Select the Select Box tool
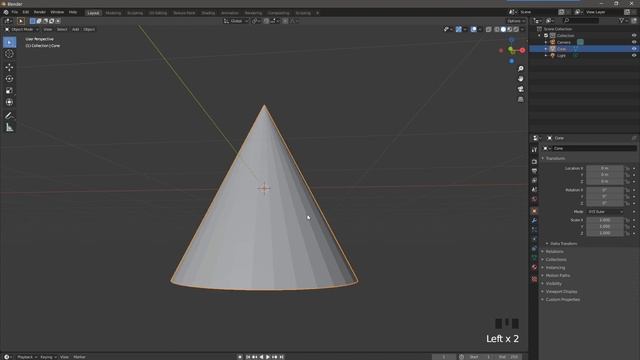The width and height of the screenshot is (640, 360). [x=9, y=42]
